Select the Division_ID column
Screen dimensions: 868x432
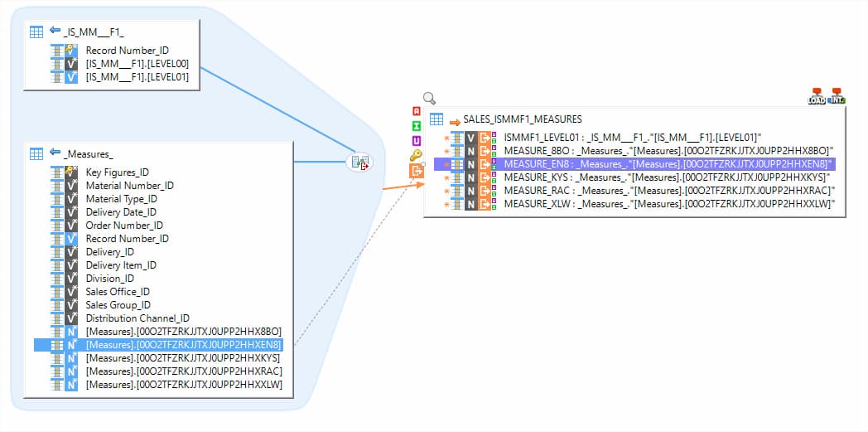point(109,279)
